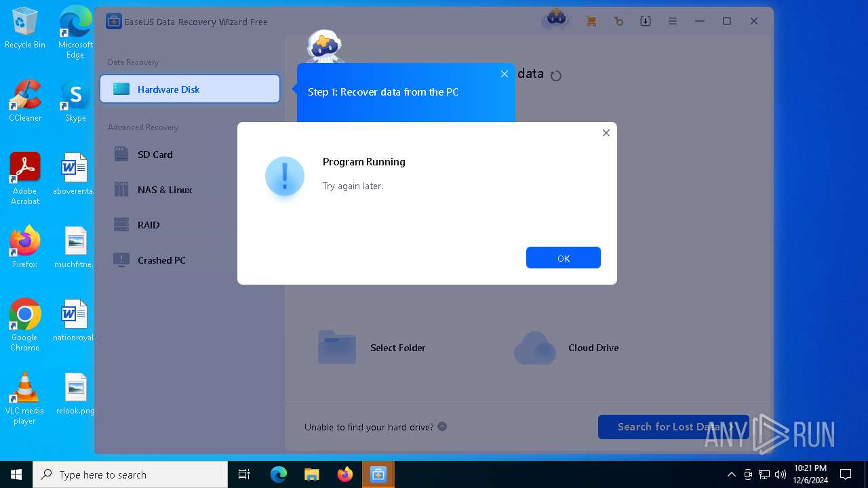Click the blue exclamation alert icon

point(285,176)
